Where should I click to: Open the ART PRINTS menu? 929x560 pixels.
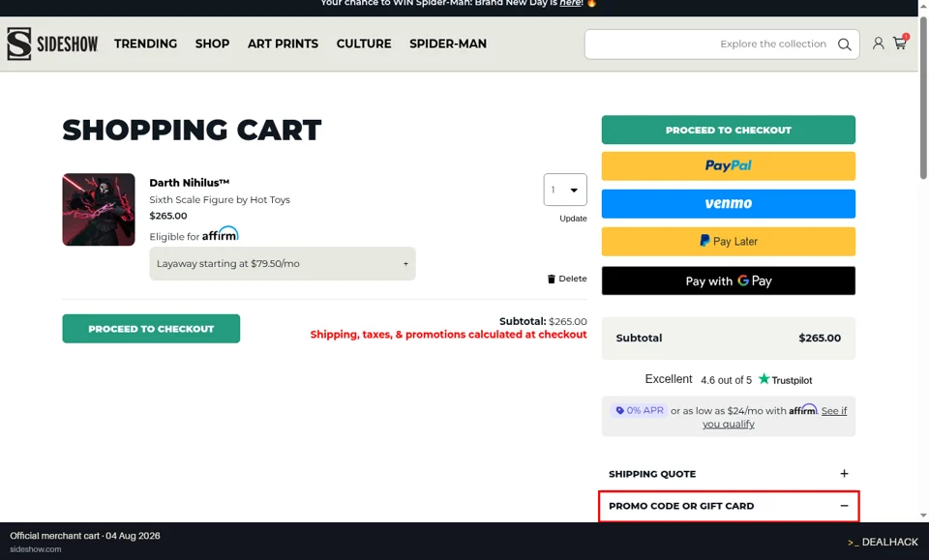coord(283,44)
